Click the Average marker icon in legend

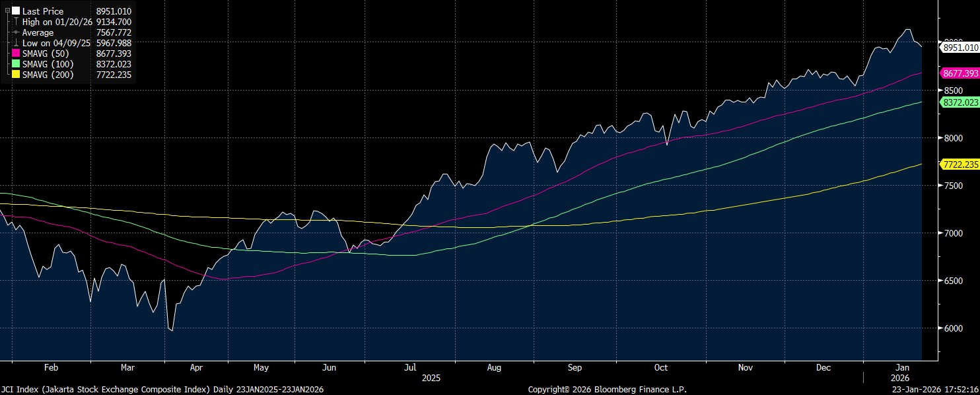click(x=16, y=32)
